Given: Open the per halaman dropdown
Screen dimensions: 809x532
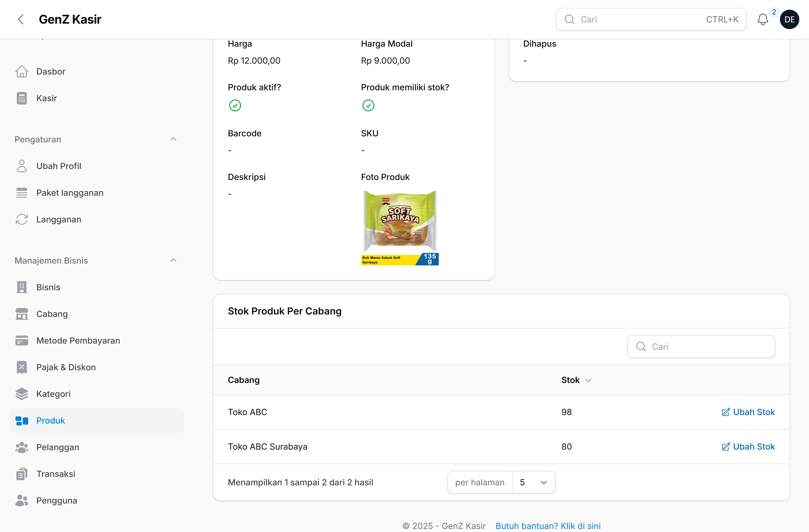Looking at the screenshot, I should click(x=533, y=482).
